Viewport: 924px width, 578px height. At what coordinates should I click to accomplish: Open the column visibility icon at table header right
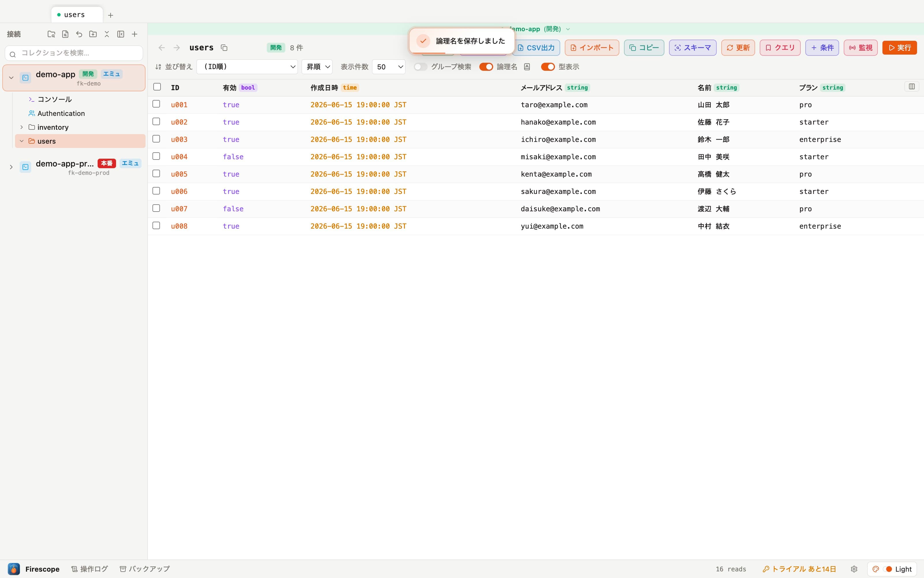911,86
